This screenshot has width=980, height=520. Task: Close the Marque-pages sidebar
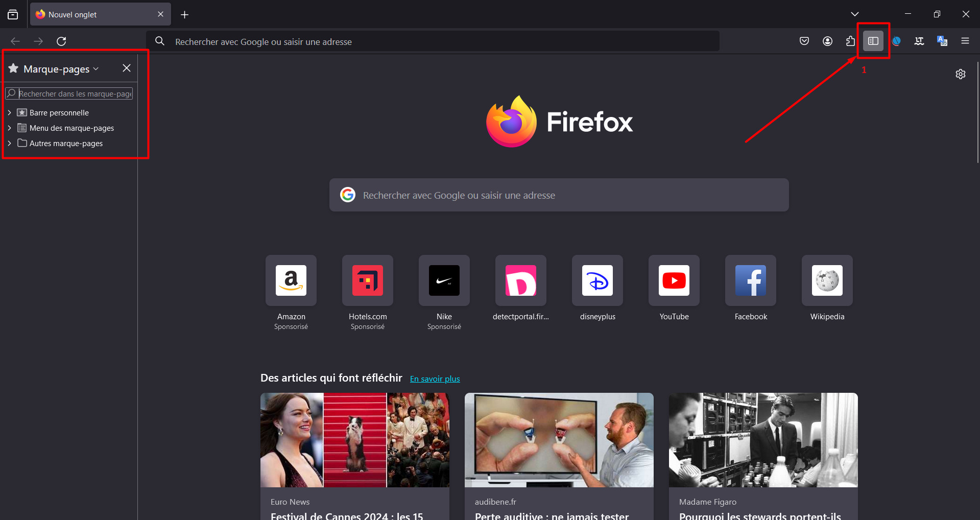pos(127,68)
